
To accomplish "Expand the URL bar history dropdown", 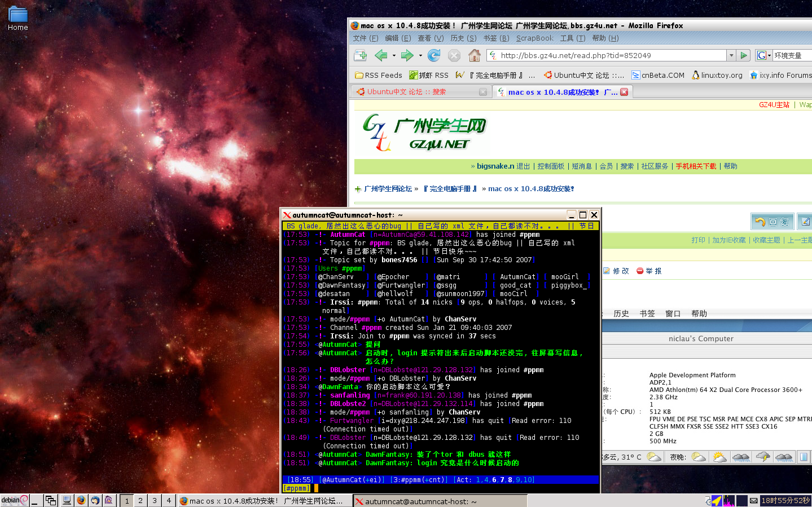I will (x=731, y=55).
